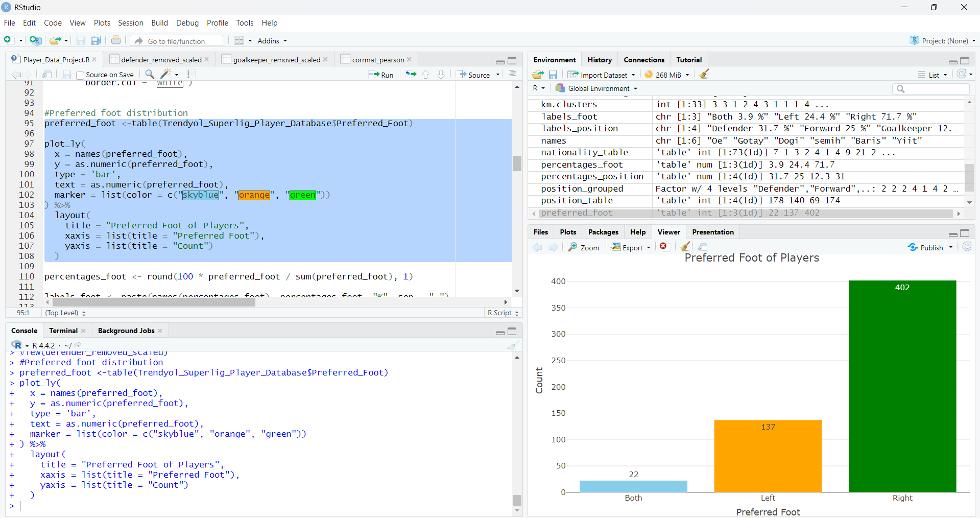The image size is (980, 518).
Task: Open the Session menu
Action: pos(131,22)
